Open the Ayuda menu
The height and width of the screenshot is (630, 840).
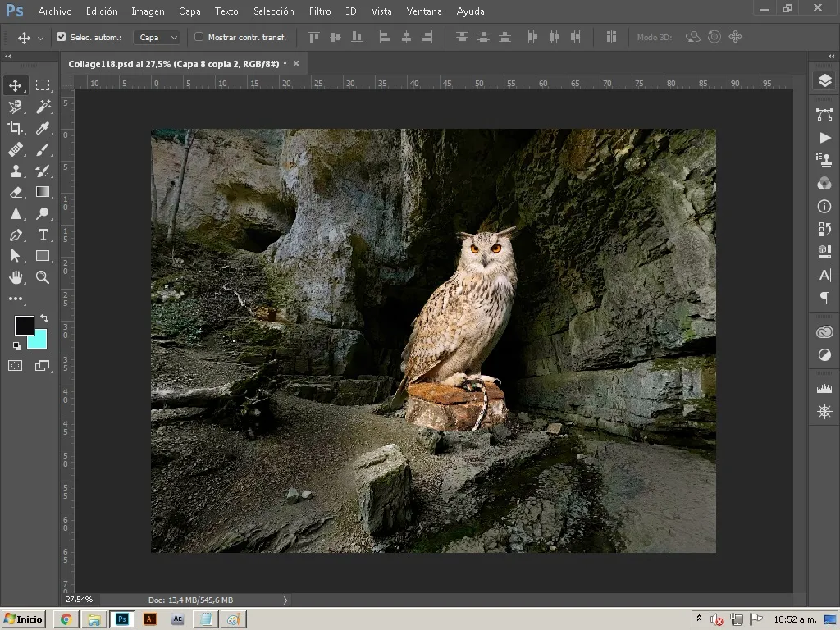(470, 11)
